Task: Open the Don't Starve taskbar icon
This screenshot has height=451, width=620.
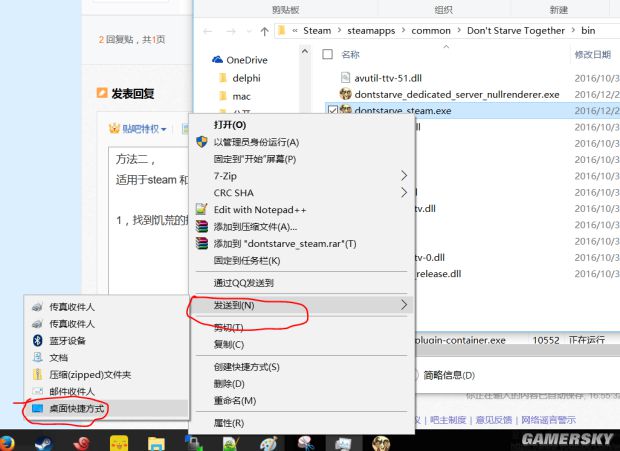Action: pos(381,443)
